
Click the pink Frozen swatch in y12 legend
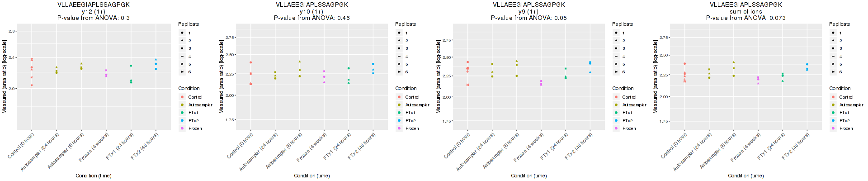point(182,129)
